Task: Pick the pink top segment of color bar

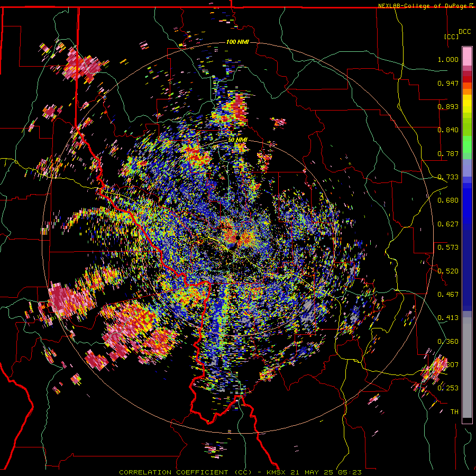Action: (x=467, y=56)
